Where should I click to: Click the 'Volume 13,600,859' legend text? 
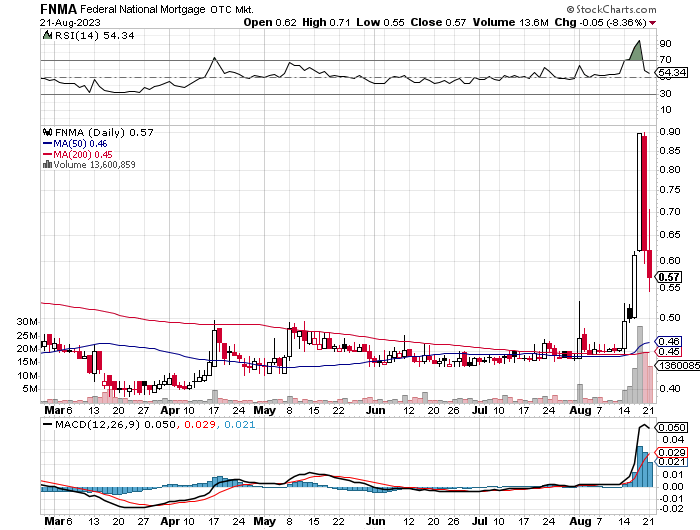[94, 165]
